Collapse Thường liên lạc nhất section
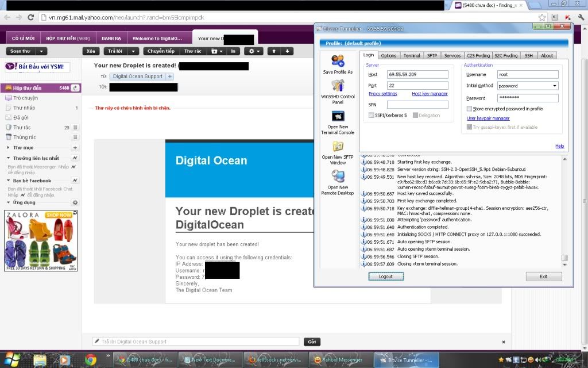This screenshot has width=588, height=368. 8,158
